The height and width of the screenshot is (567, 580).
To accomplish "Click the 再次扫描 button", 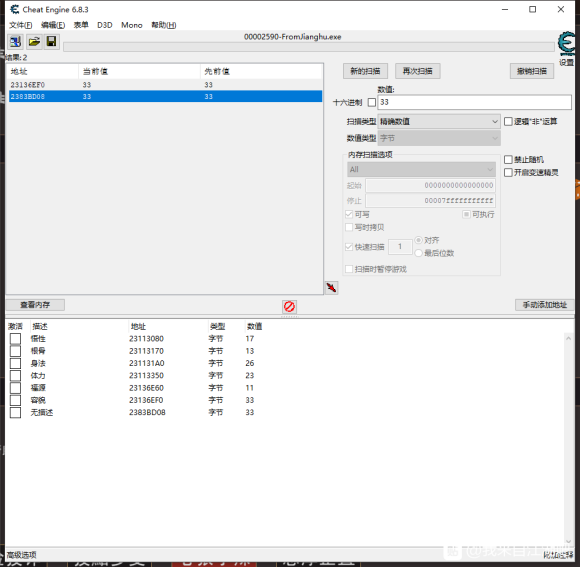I will pyautogui.click(x=418, y=71).
